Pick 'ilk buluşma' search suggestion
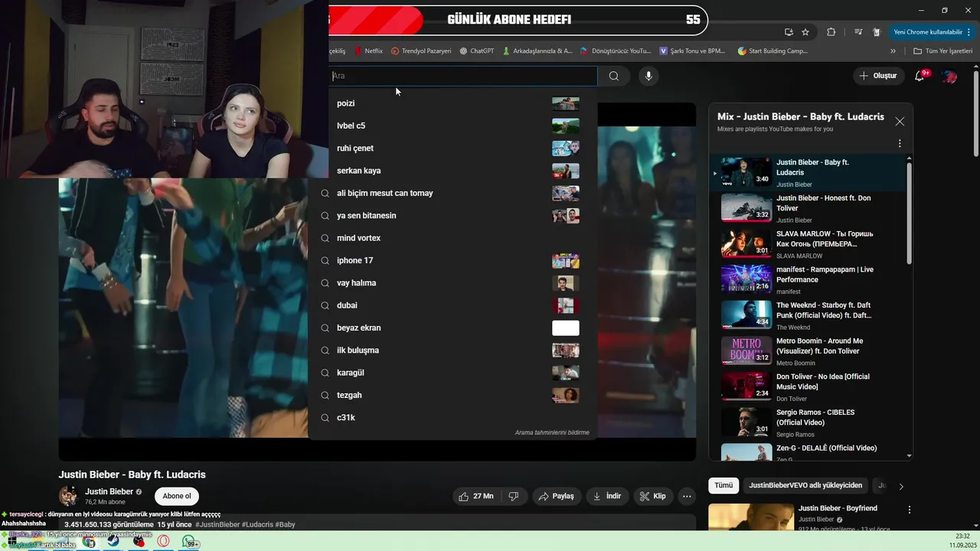The width and height of the screenshot is (980, 551). point(452,350)
